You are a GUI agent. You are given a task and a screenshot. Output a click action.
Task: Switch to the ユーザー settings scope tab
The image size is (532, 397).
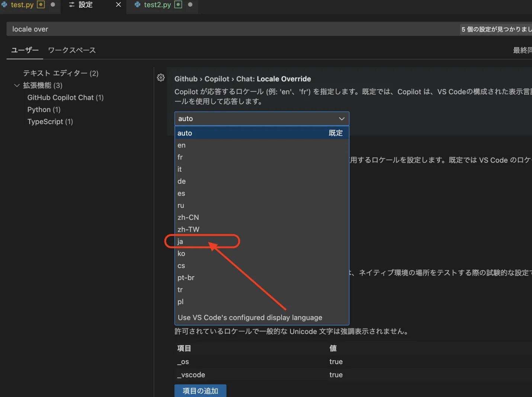25,50
